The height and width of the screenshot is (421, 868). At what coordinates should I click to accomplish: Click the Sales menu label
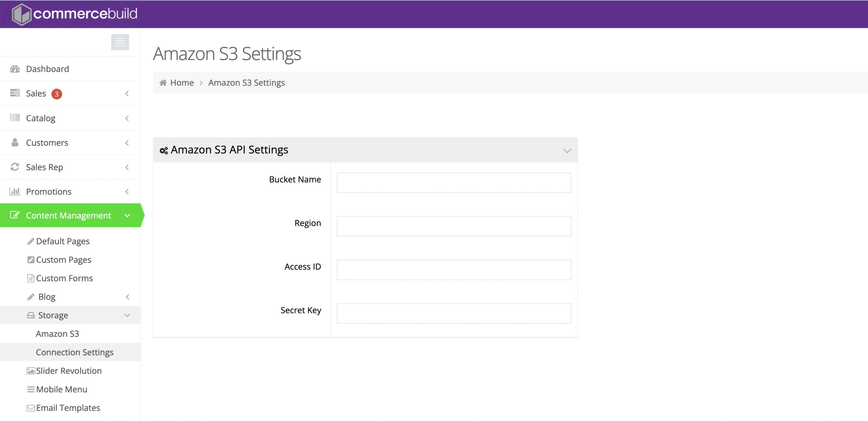point(36,93)
